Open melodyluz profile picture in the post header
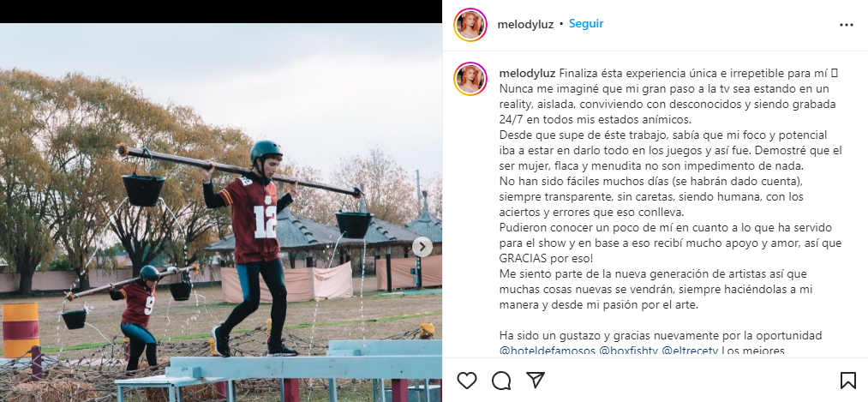Image resolution: width=868 pixels, height=402 pixels. 470,25
